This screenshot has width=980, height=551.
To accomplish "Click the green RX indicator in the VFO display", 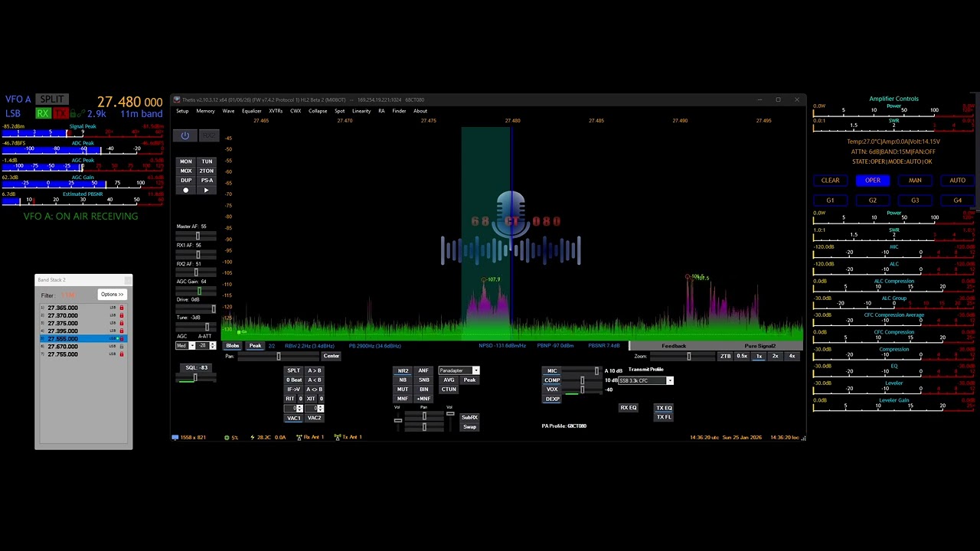I will [43, 114].
